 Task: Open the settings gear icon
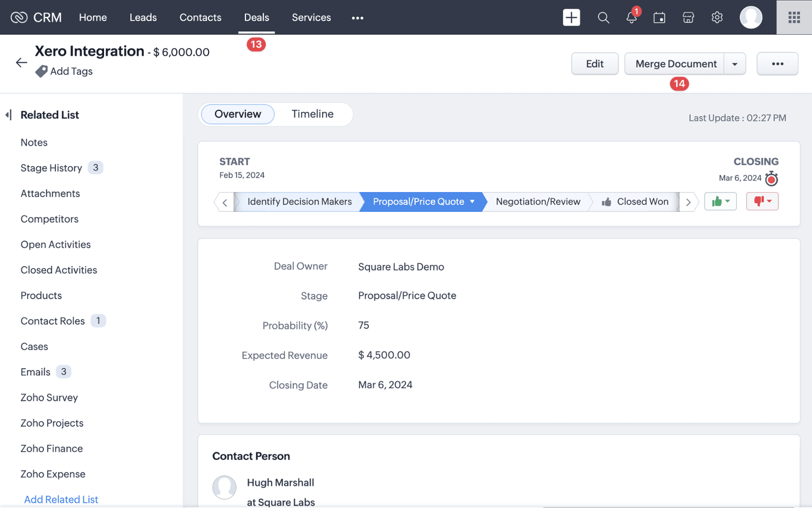717,18
